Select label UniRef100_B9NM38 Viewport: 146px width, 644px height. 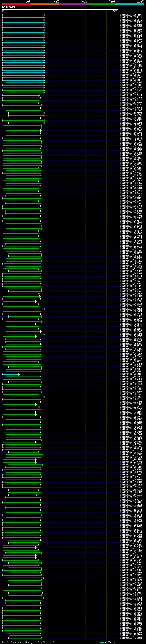pos(131,339)
